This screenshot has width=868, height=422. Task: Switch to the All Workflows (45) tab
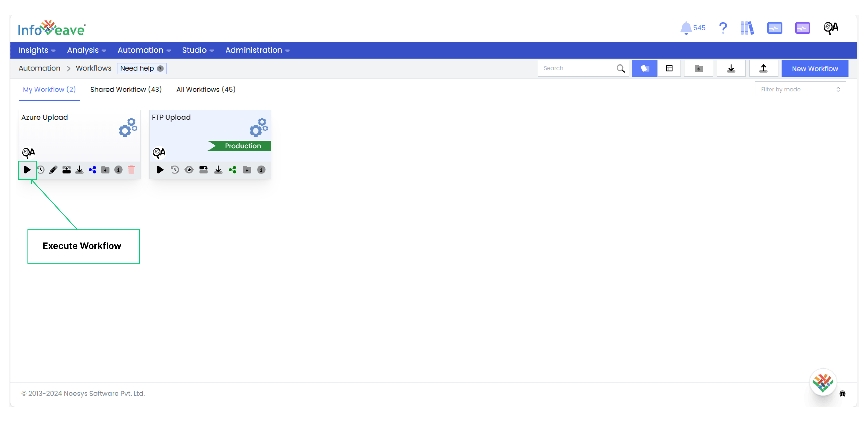205,89
